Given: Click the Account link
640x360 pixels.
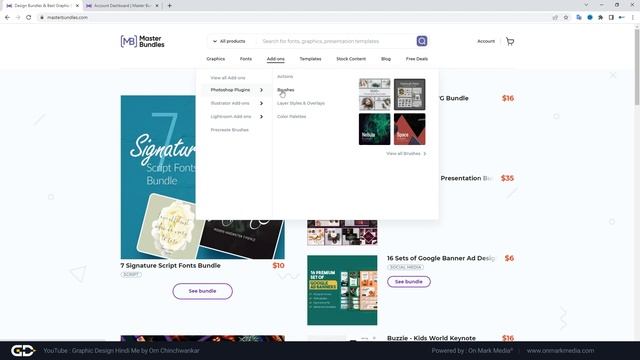Looking at the screenshot, I should pos(486,41).
